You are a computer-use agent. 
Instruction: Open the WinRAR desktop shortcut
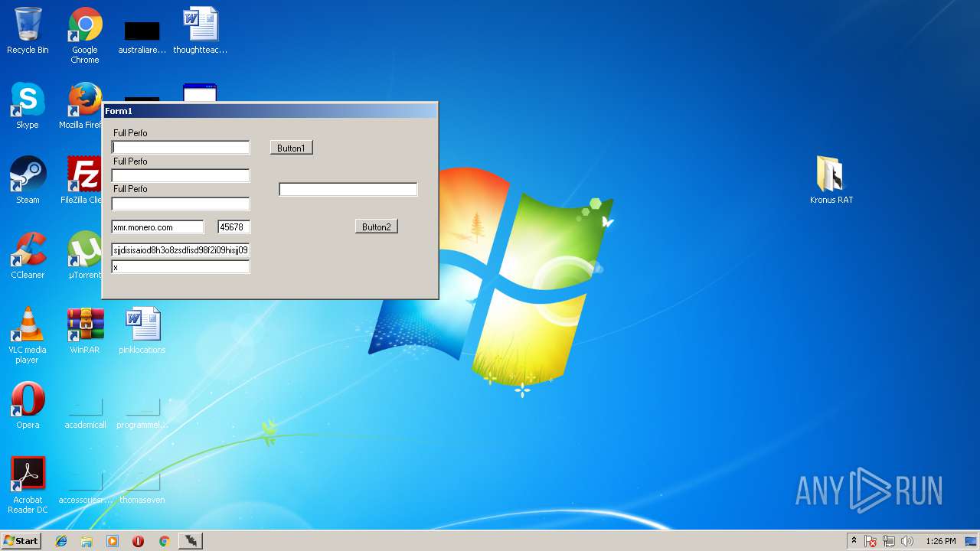click(x=85, y=331)
